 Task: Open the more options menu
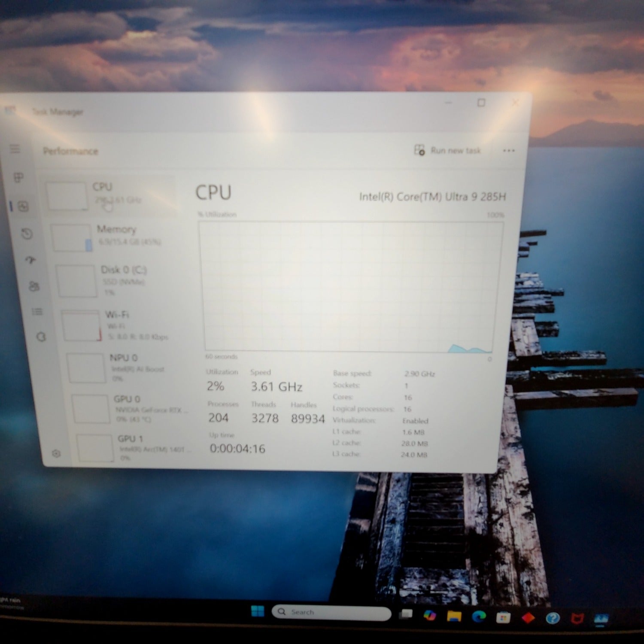tap(509, 150)
